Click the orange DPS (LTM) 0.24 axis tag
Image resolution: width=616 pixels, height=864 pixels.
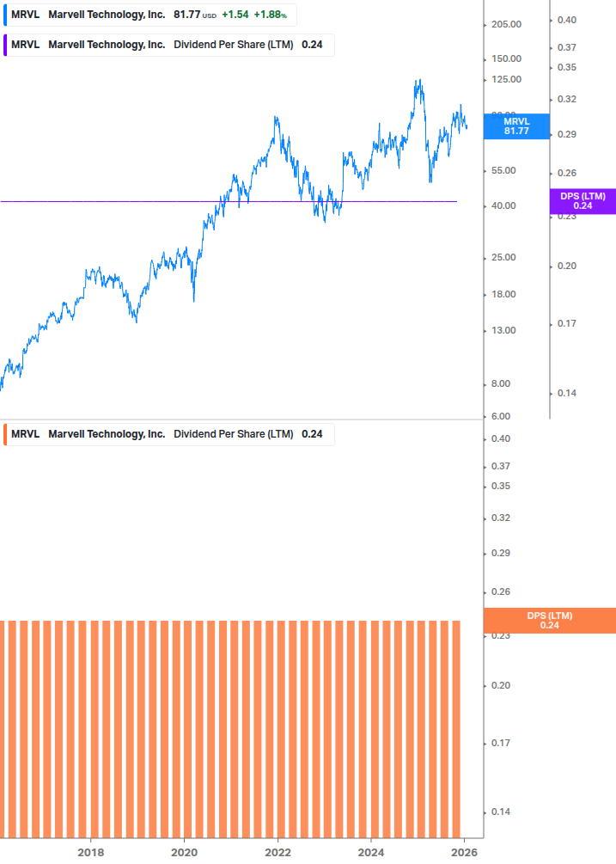tap(549, 621)
